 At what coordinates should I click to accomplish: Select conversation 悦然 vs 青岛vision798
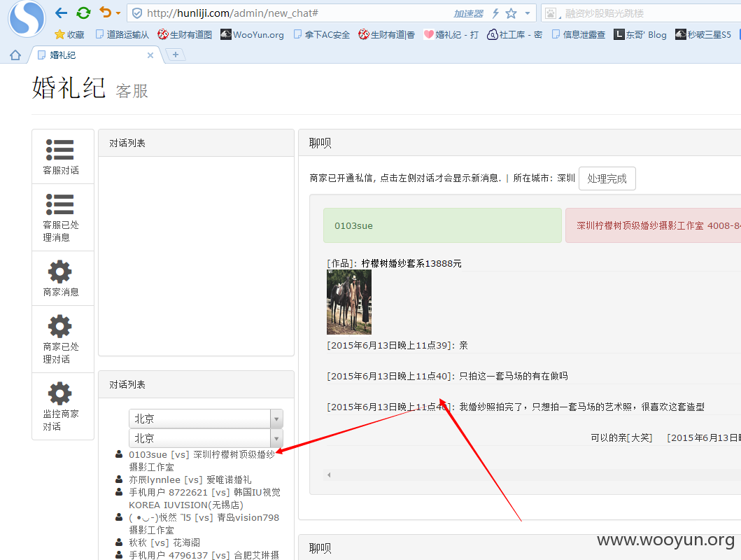coord(204,524)
